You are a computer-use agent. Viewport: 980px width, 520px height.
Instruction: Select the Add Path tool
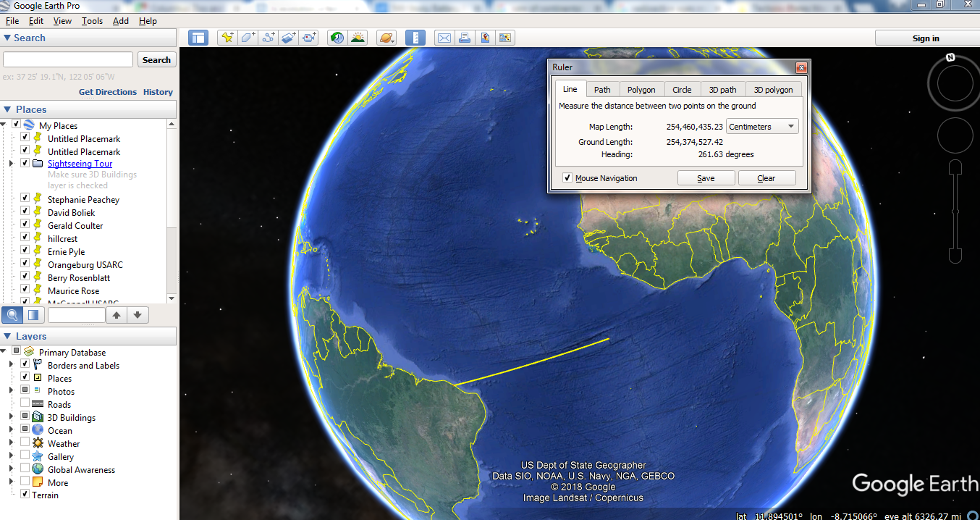click(x=269, y=38)
